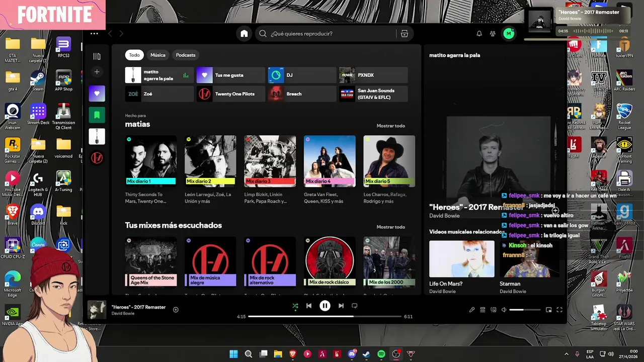
Task: Expand the Your Library sidebar icon
Action: click(97, 56)
